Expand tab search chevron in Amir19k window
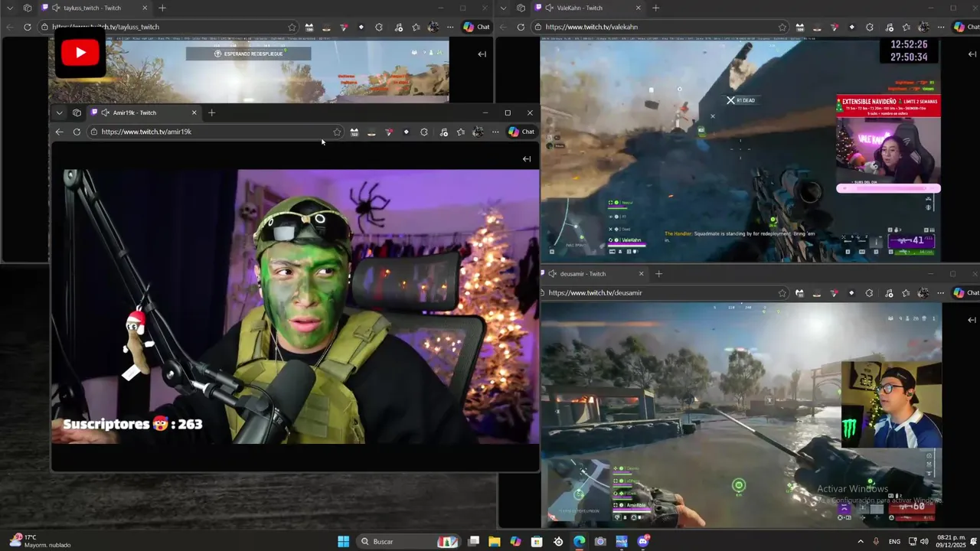980x551 pixels. [59, 112]
